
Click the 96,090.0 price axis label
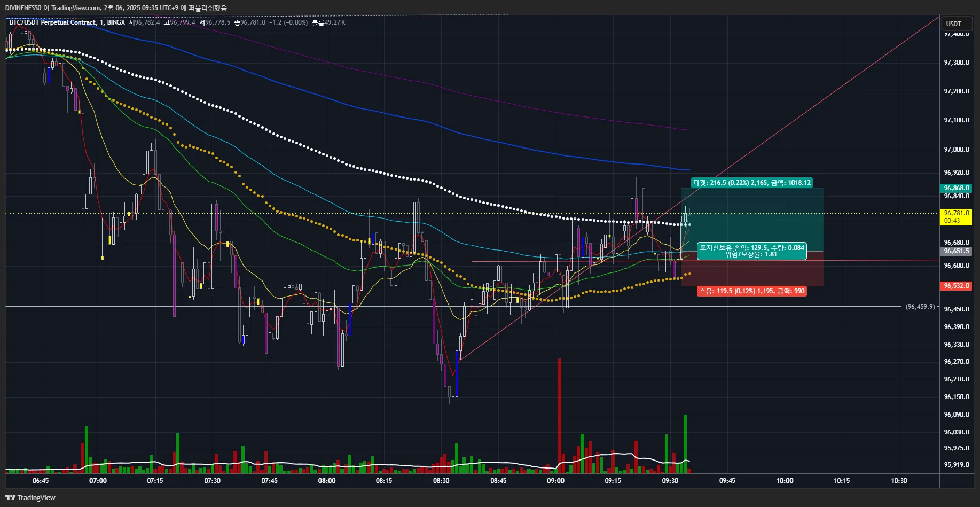(957, 415)
